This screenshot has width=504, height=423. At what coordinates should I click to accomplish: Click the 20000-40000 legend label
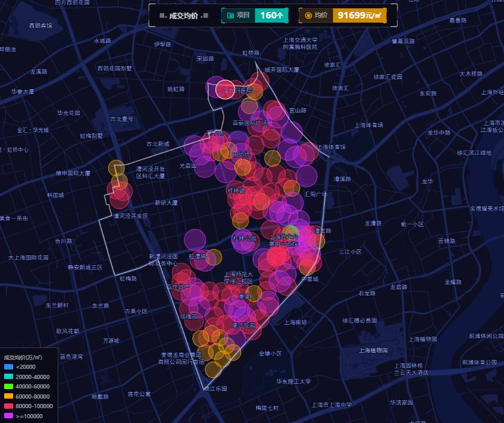pyautogui.click(x=33, y=377)
